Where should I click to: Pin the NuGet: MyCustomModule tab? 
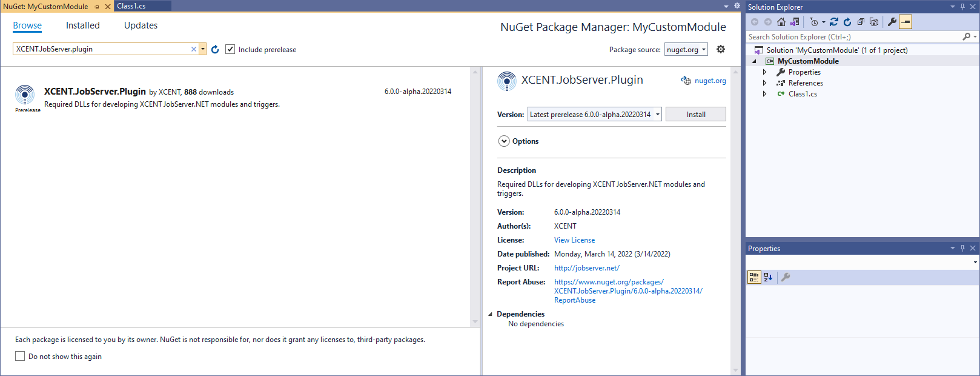pyautogui.click(x=97, y=7)
